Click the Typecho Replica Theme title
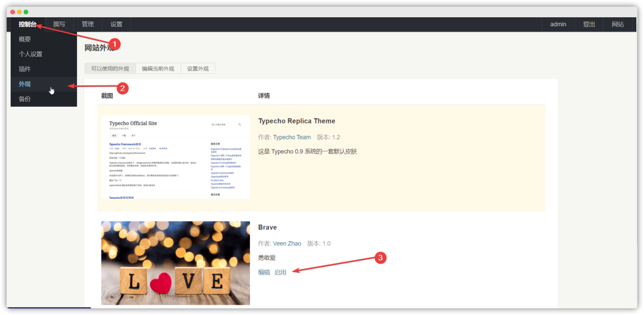644x315 pixels. click(296, 121)
